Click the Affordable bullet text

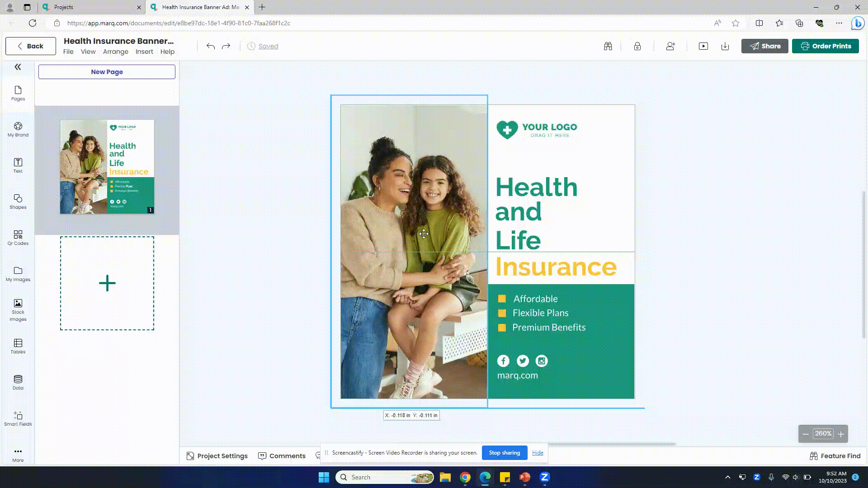point(536,299)
